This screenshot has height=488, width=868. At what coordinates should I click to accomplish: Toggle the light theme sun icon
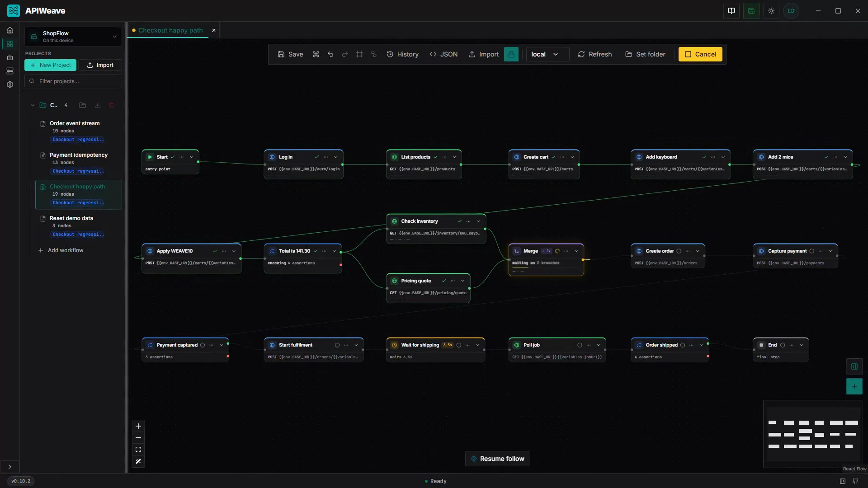tap(771, 11)
